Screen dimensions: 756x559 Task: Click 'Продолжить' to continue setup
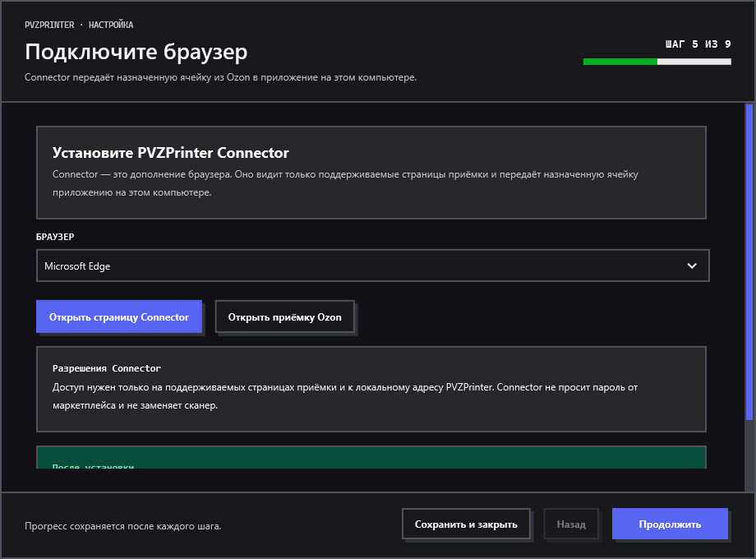(670, 524)
